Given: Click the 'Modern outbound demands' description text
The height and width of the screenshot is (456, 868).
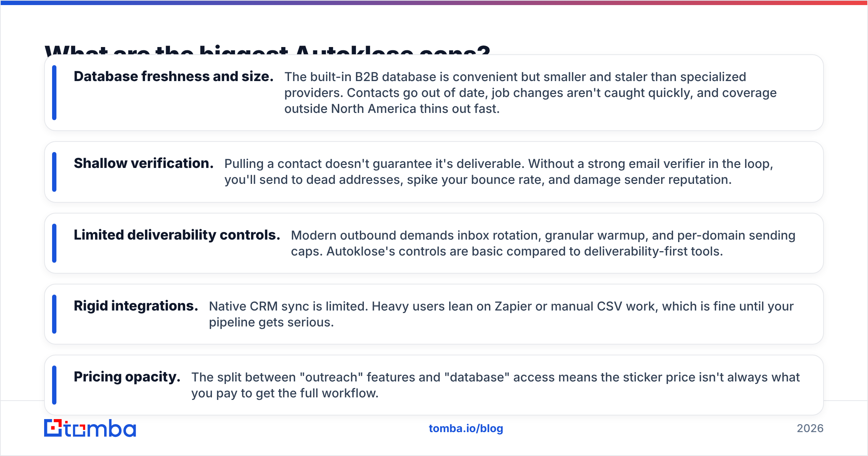Looking at the screenshot, I should (x=543, y=243).
